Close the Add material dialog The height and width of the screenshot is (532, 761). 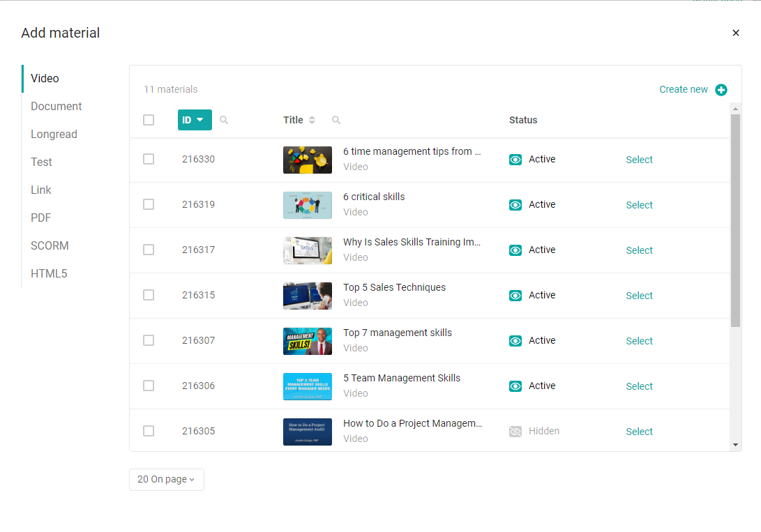click(736, 33)
